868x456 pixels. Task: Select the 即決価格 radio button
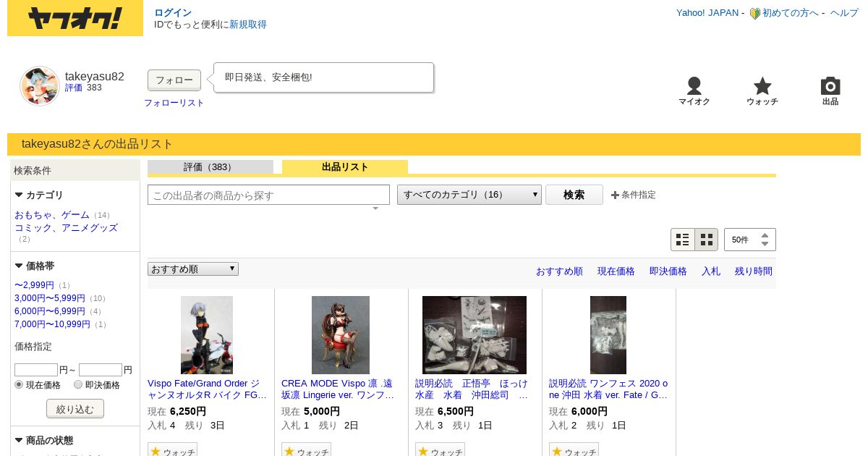78,384
